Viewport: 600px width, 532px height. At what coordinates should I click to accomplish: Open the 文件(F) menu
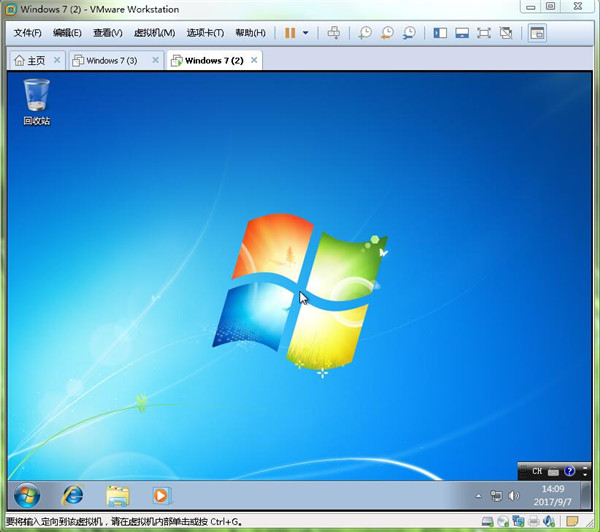(x=28, y=33)
